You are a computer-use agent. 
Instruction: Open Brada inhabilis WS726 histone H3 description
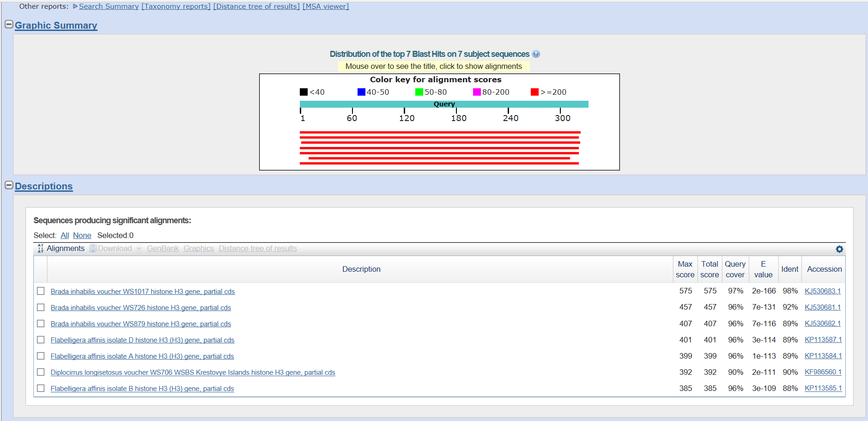click(140, 308)
